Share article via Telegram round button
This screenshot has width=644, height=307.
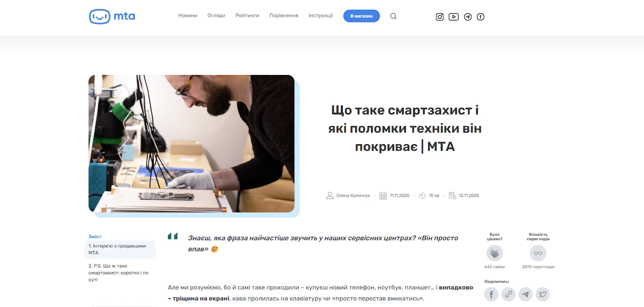pos(526,294)
